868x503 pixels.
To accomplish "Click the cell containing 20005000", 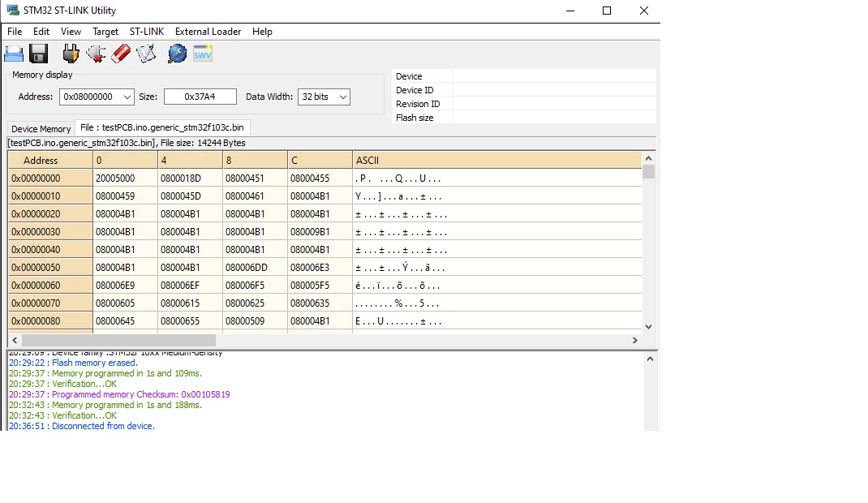I will 125,178.
